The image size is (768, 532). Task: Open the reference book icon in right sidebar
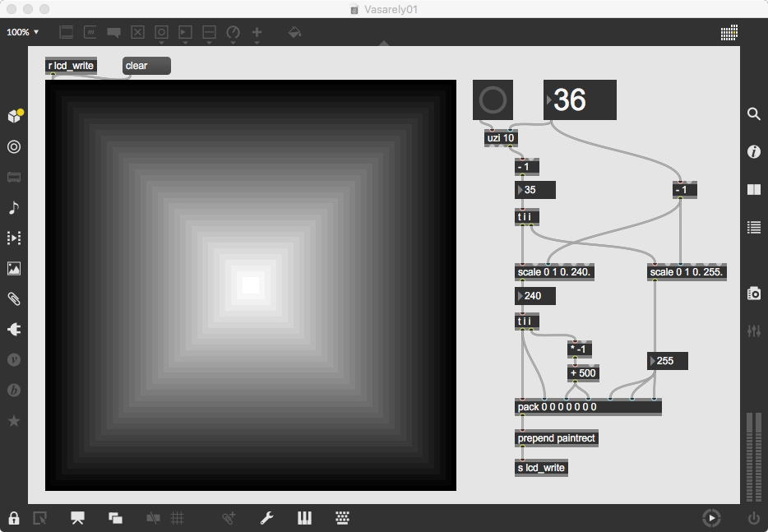754,190
